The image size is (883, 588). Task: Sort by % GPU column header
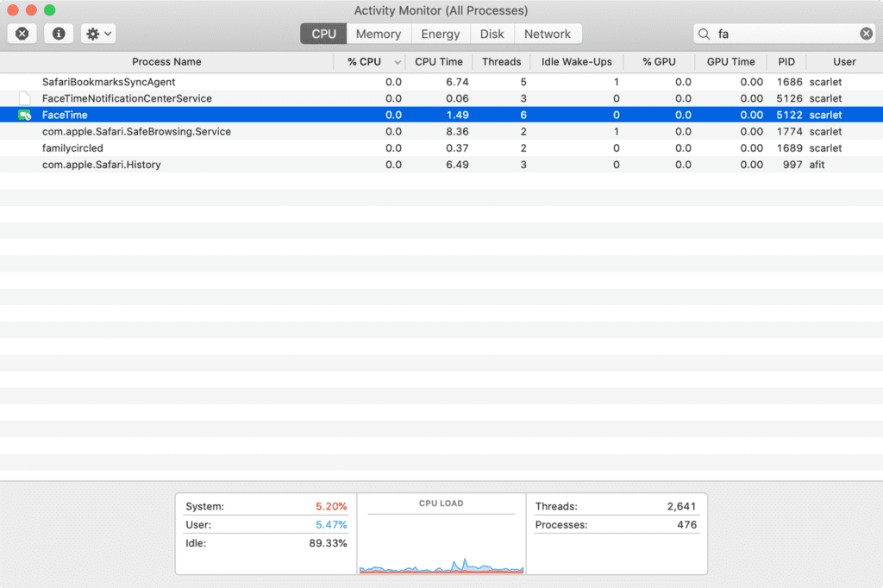pyautogui.click(x=659, y=62)
